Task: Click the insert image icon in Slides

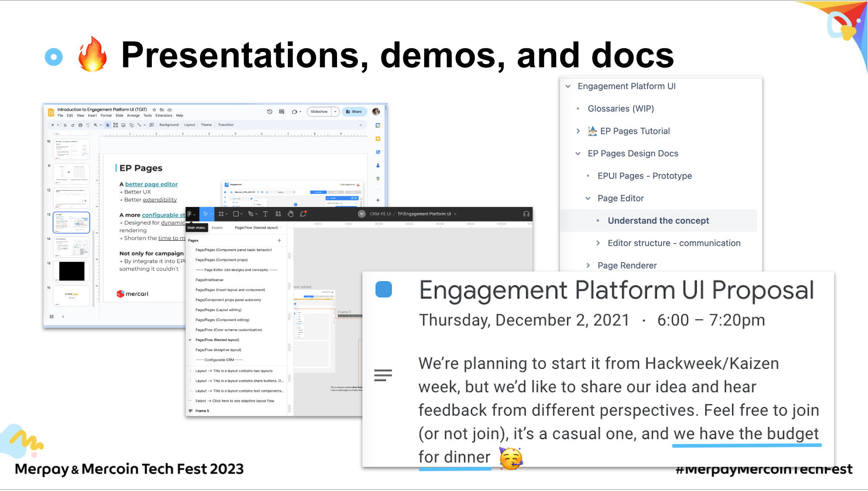Action: [x=123, y=125]
